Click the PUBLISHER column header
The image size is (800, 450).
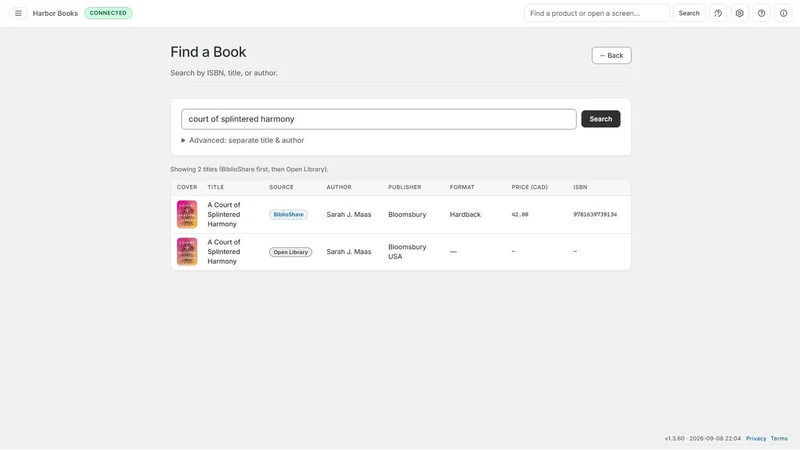tap(405, 187)
